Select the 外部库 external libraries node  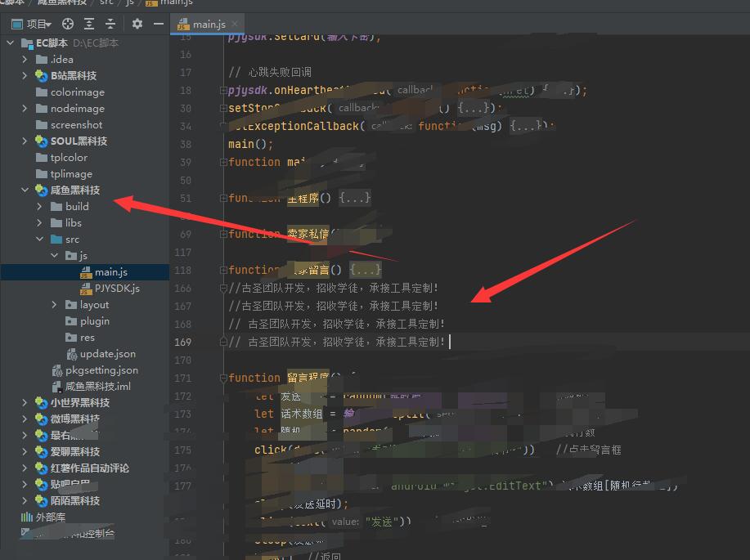click(x=50, y=517)
